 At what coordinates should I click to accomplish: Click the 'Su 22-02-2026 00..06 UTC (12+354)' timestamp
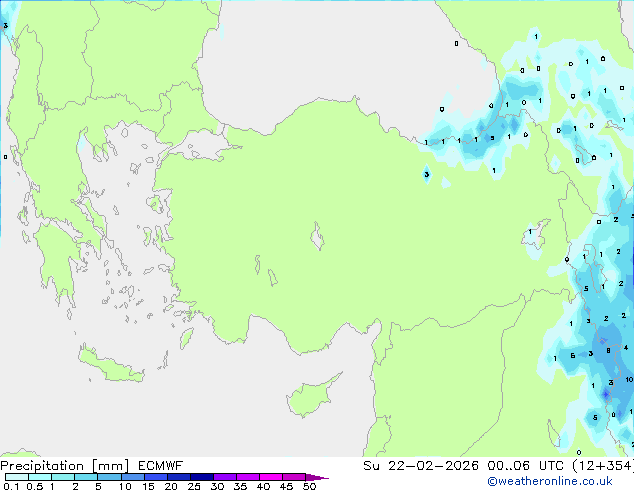498,466
